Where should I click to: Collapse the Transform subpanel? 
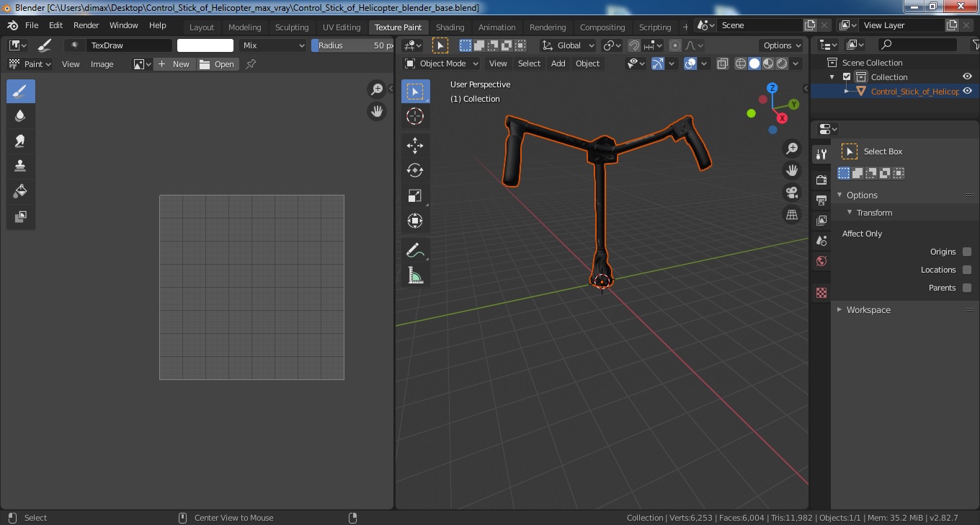click(x=850, y=213)
